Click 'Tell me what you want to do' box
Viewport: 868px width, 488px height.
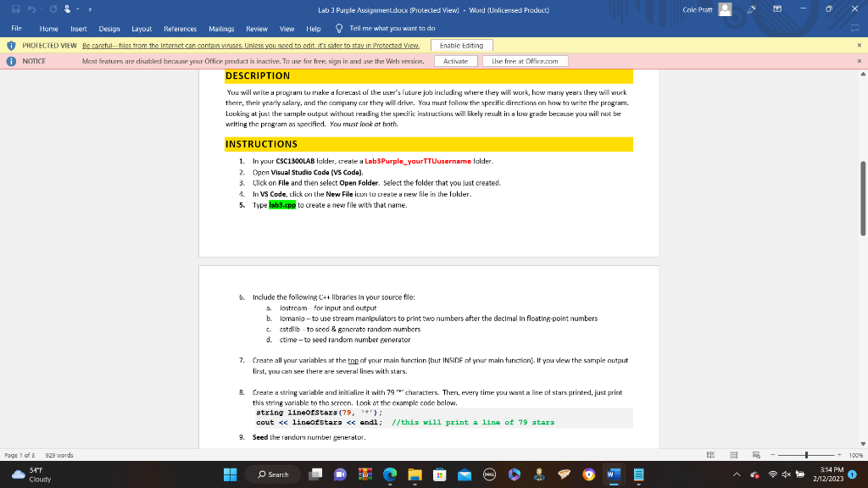tap(392, 28)
